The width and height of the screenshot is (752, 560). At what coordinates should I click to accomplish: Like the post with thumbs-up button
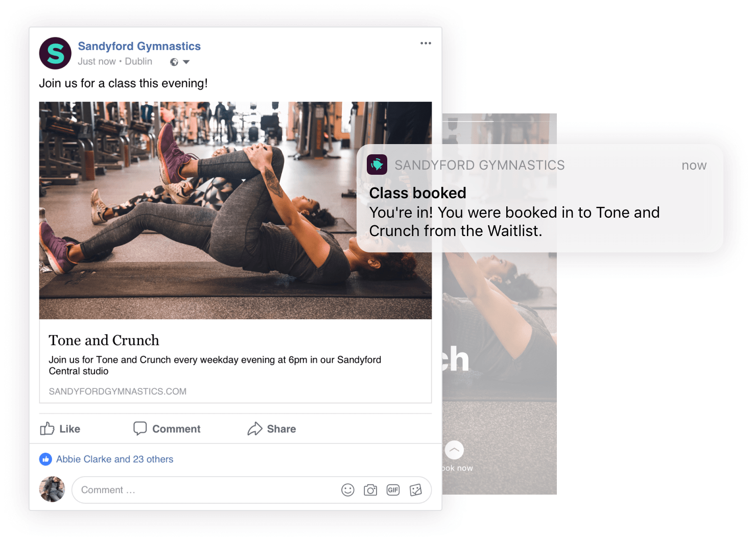(x=60, y=429)
